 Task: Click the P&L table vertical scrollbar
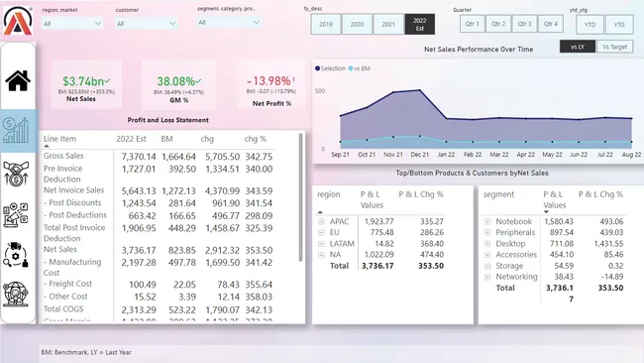point(300,197)
